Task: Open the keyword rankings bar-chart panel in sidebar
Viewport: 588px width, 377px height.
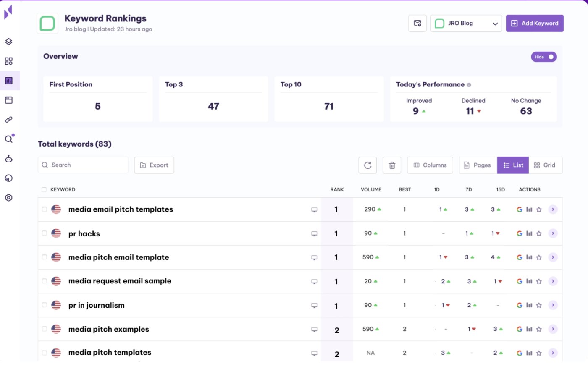Action: tap(9, 80)
